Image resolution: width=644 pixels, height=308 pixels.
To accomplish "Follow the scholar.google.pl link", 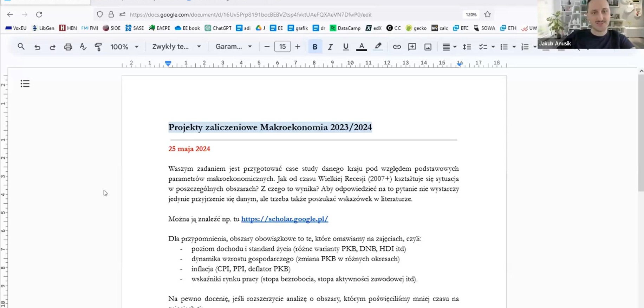I will click(x=285, y=219).
